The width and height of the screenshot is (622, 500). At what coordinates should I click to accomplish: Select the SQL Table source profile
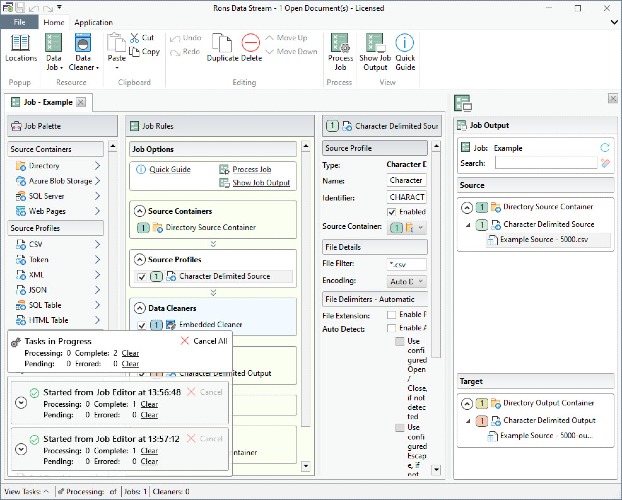pos(58,305)
